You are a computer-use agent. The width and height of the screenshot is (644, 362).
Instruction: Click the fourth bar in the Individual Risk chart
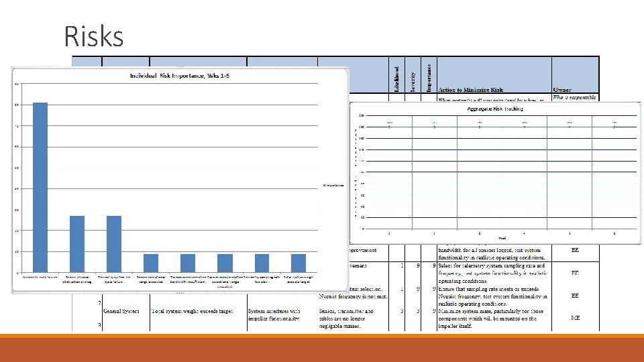coord(151,263)
